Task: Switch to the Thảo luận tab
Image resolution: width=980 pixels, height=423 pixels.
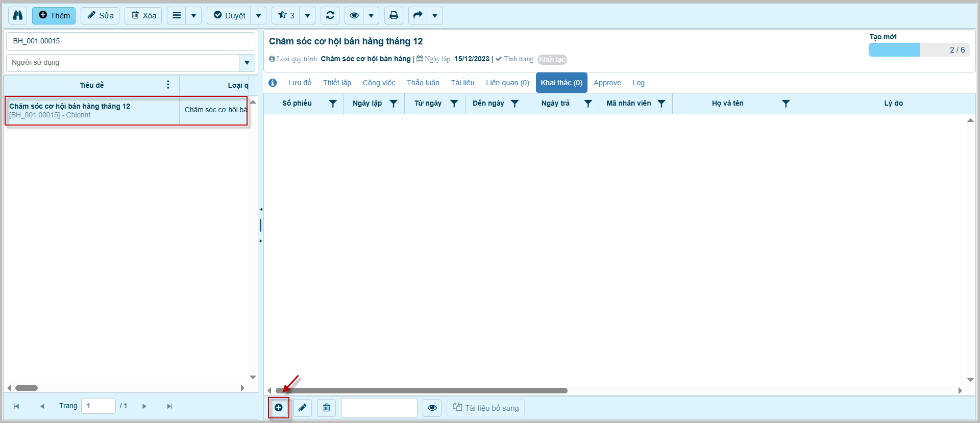Action: click(x=423, y=83)
